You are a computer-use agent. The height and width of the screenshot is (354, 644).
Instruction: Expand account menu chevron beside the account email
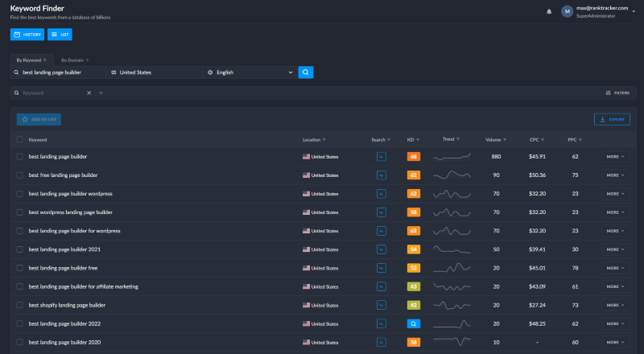point(634,11)
